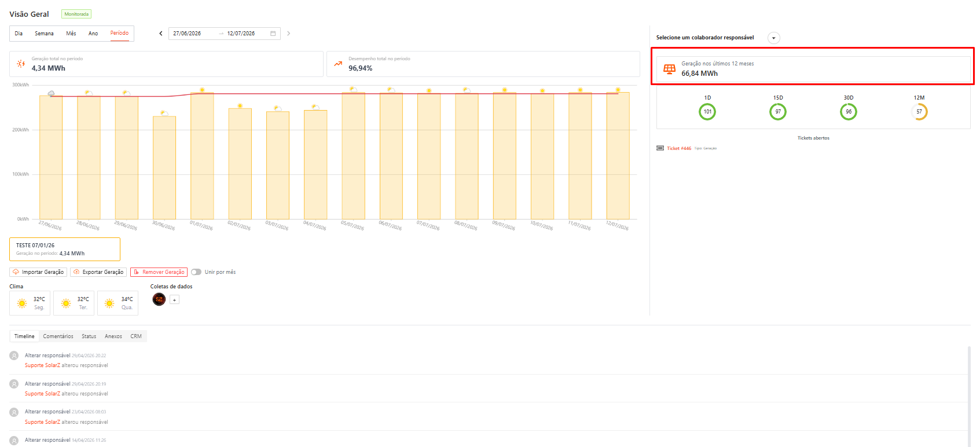Click the SolarZ data collection avatar
Screen dimensions: 980x447
pos(159,299)
